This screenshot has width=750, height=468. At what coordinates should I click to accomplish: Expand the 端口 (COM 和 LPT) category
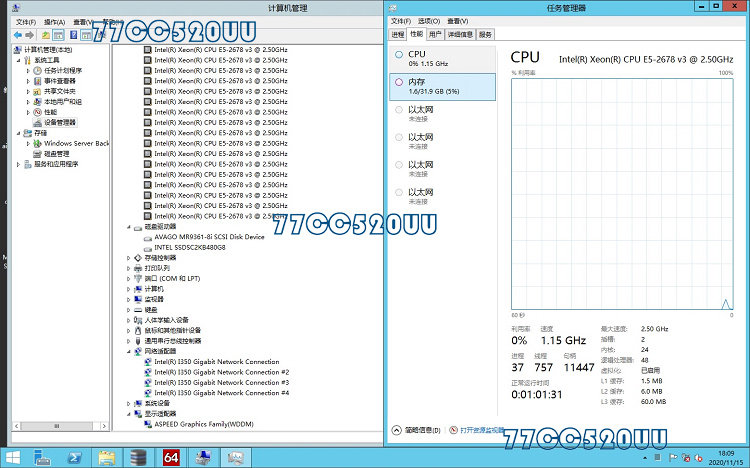[129, 279]
